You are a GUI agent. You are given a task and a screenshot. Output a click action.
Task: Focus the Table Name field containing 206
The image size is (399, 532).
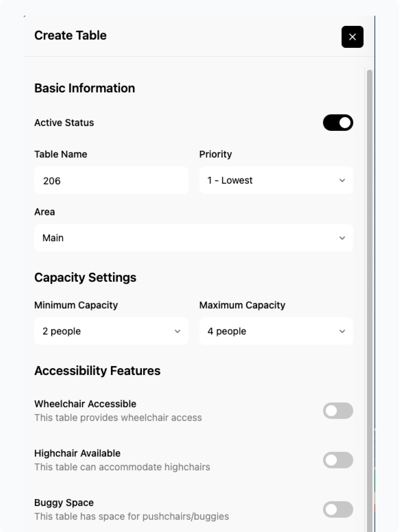click(x=111, y=181)
